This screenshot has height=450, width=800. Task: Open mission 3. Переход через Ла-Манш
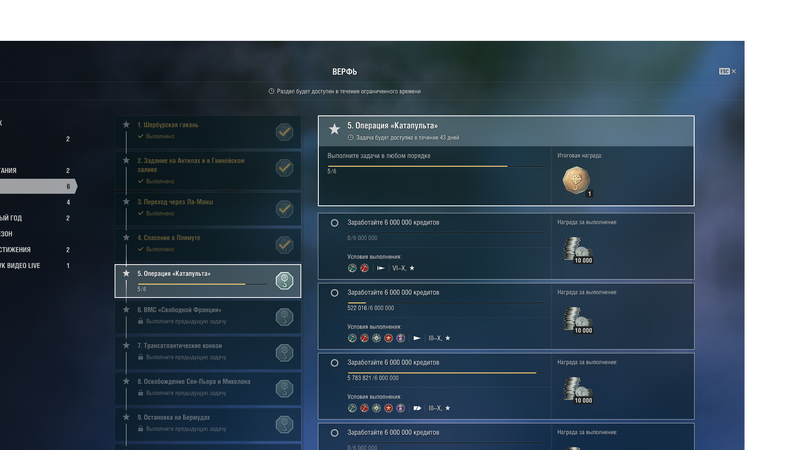208,209
